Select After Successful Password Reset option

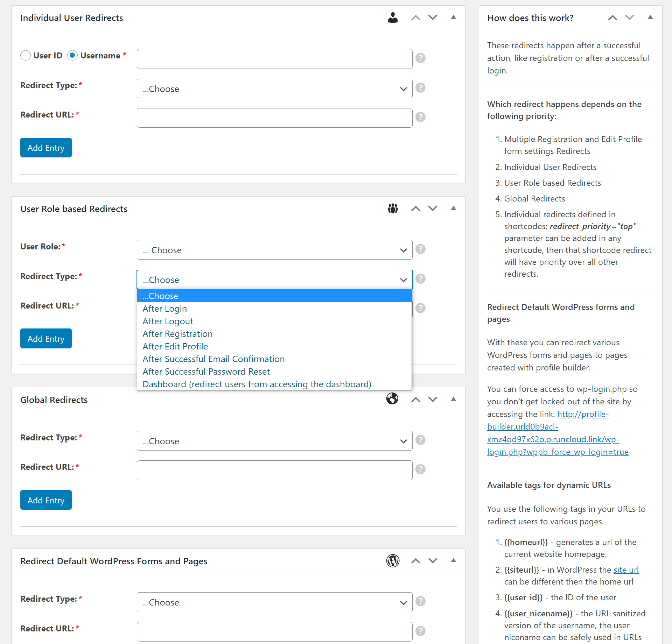(x=274, y=371)
